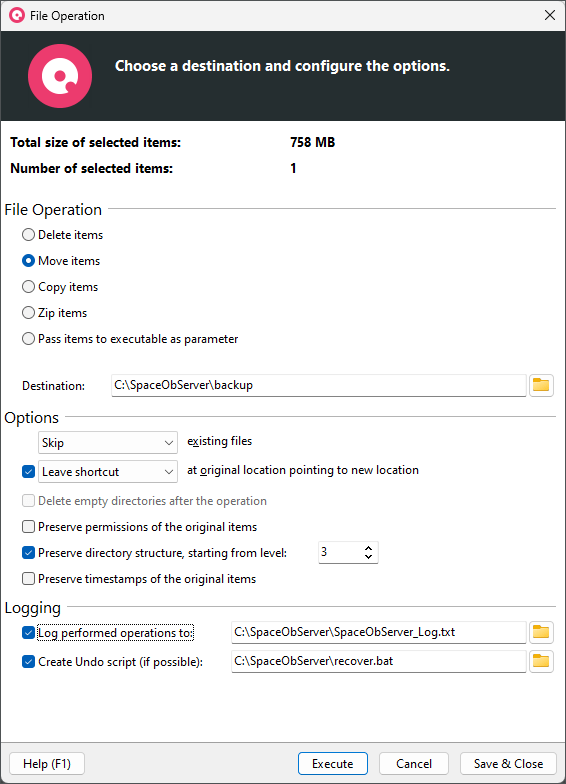Click the Cancel button
566x784 pixels.
click(x=414, y=764)
